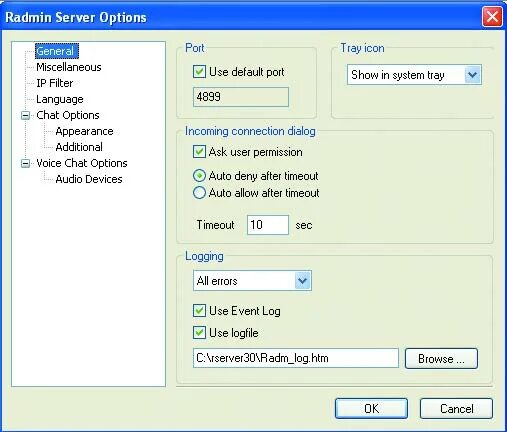Click the logfile path field
Viewport: 507px width, 432px height.
click(296, 358)
